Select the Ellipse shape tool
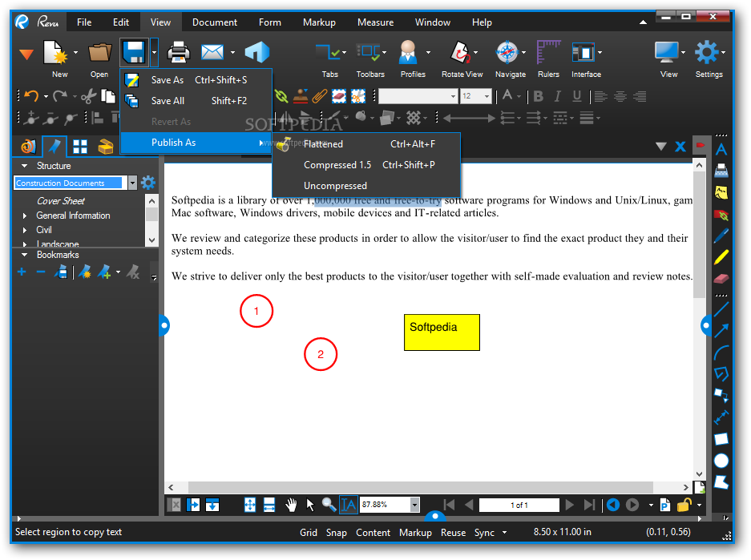The image size is (751, 560). point(721,461)
